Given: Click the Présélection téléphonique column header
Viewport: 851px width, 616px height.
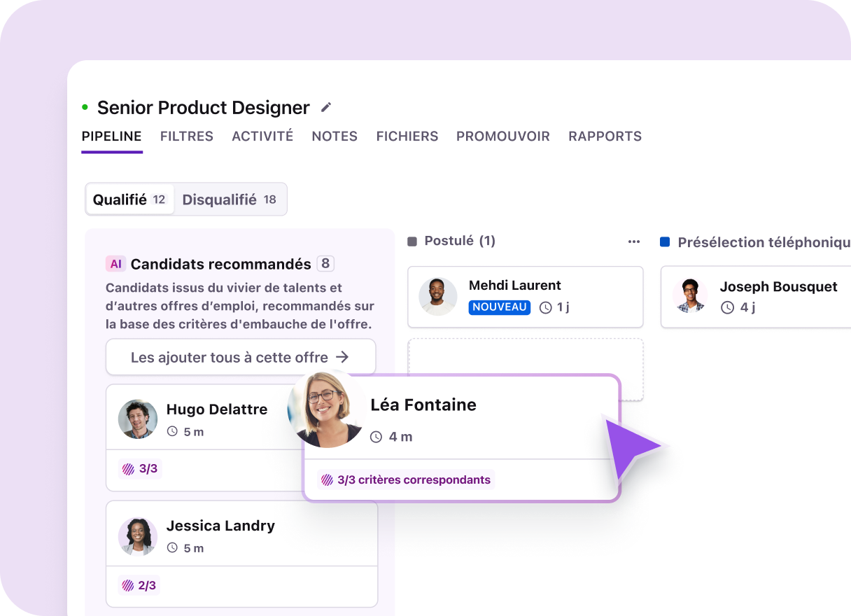Looking at the screenshot, I should pyautogui.click(x=764, y=243).
